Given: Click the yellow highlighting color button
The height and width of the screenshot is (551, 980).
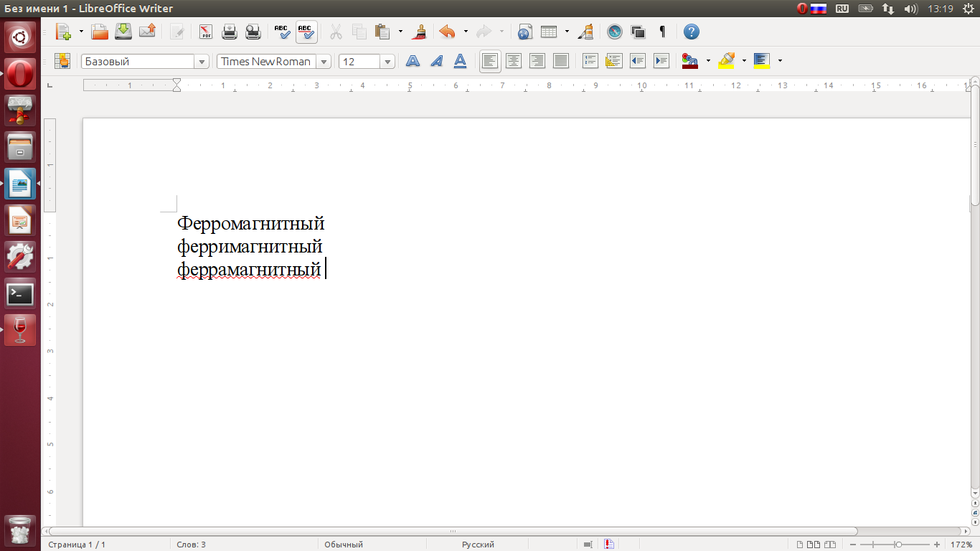Looking at the screenshot, I should tap(727, 61).
